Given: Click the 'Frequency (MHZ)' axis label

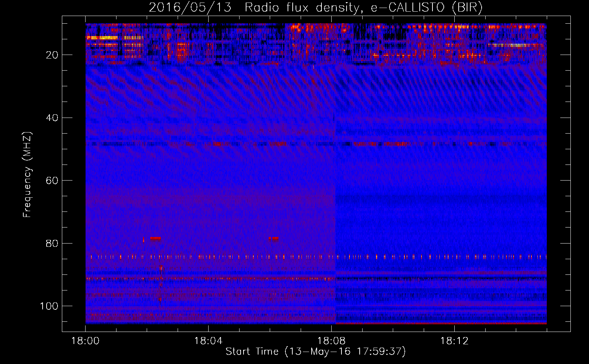Looking at the screenshot, I should coord(27,175).
